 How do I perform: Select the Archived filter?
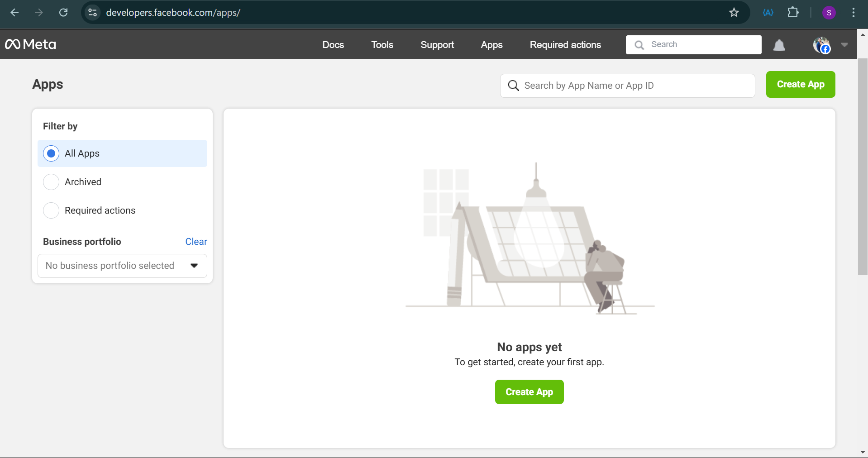click(x=51, y=182)
